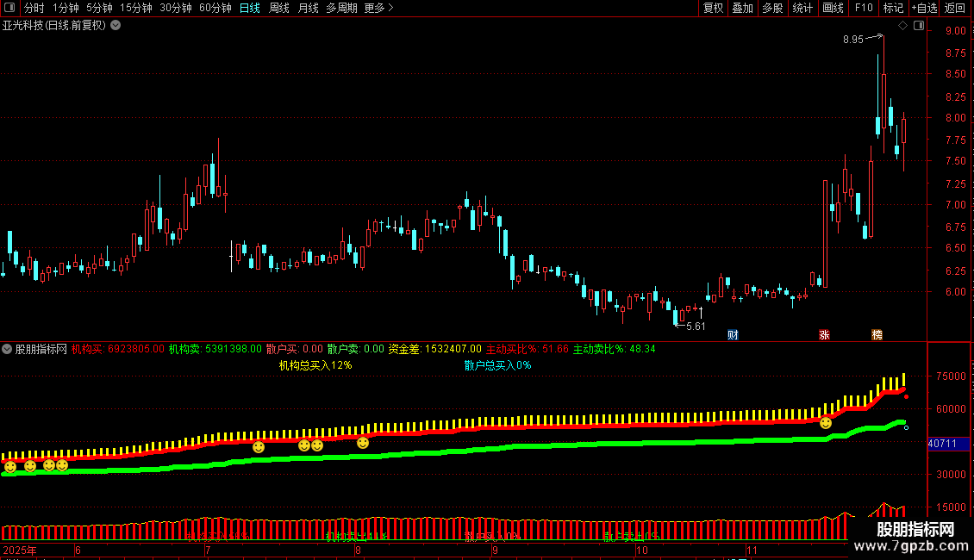Click the red 涨 marker on chart
This screenshot has height=560, width=974.
(824, 335)
